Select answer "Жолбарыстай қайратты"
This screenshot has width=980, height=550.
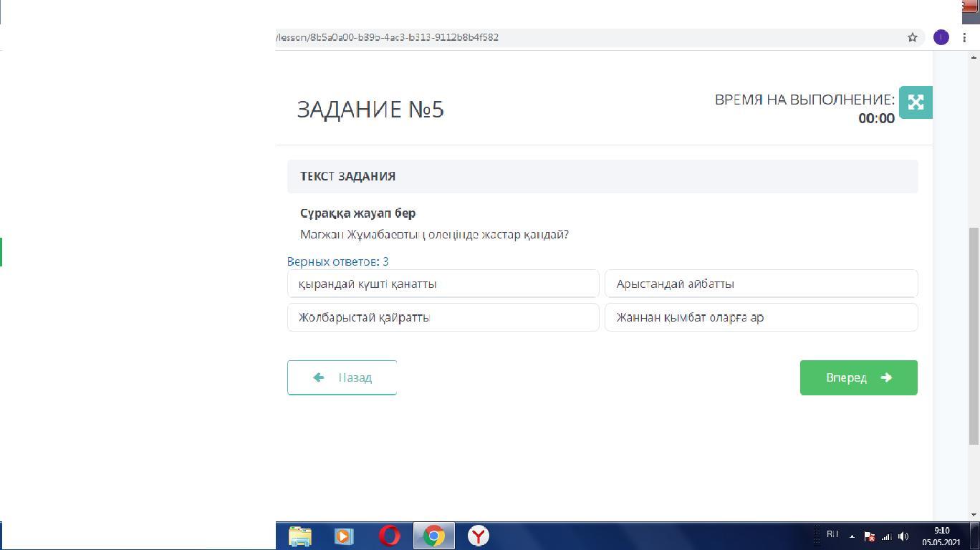pos(443,317)
